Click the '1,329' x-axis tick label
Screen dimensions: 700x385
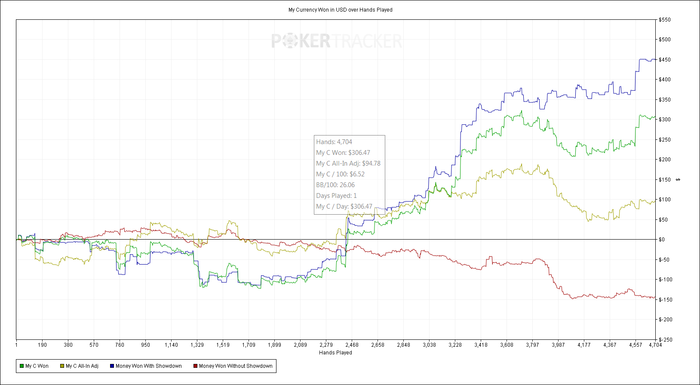point(197,345)
